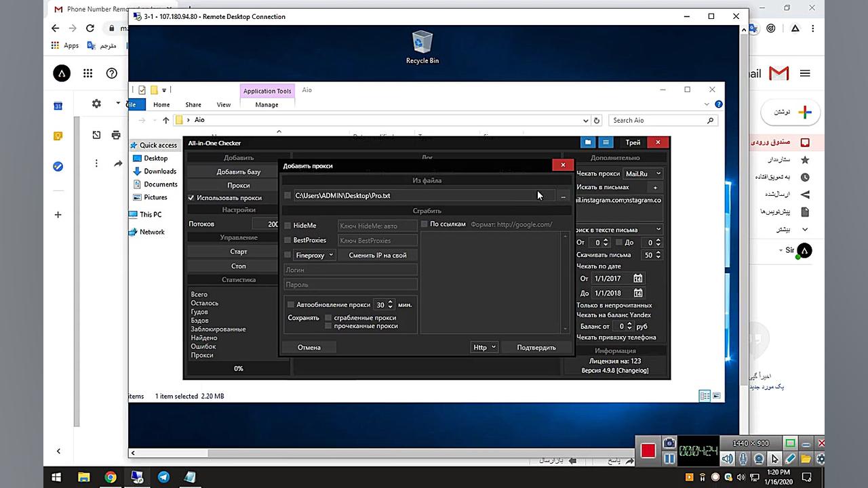Toggle the recorder speaker audio icon

(x=728, y=459)
